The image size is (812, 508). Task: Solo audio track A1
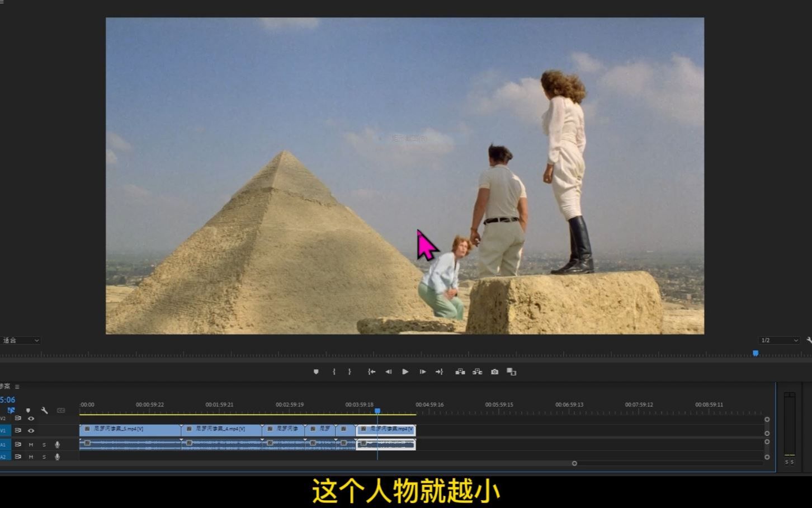click(x=44, y=445)
